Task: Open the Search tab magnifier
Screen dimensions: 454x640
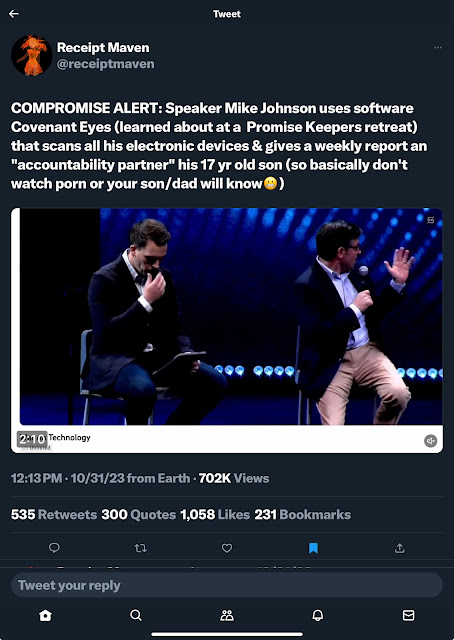Action: [136, 615]
